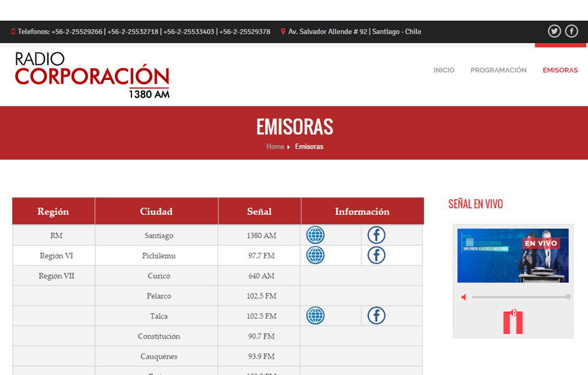Select the 1380 AM signal cell
588x375 pixels.
[260, 235]
